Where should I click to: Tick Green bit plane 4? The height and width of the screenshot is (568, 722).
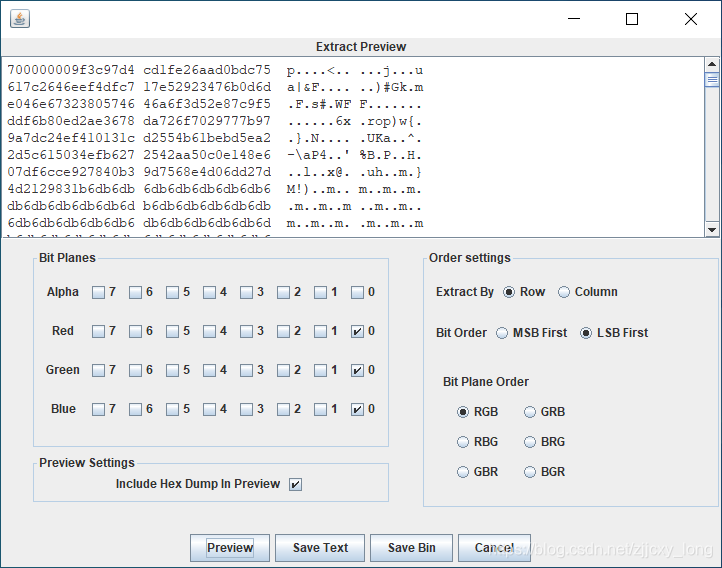pos(210,370)
